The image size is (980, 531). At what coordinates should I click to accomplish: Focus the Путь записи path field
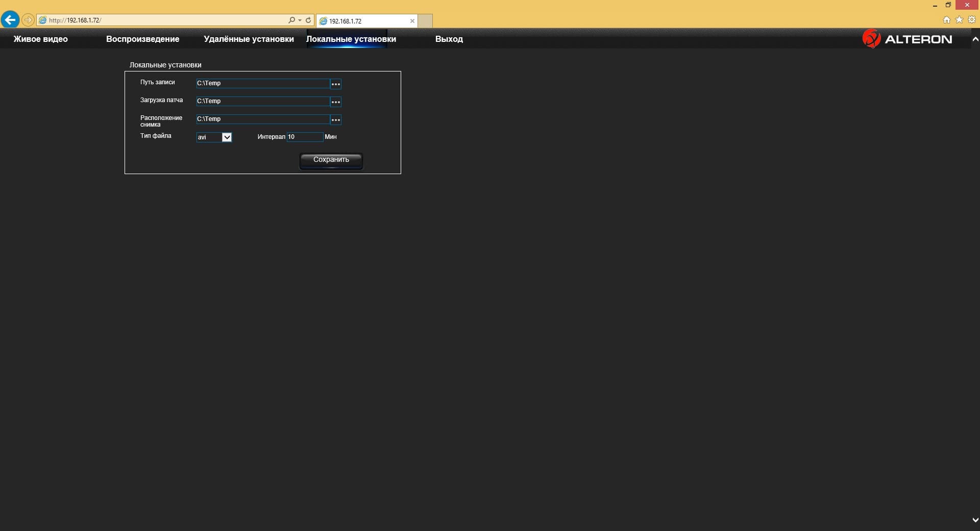pos(263,83)
